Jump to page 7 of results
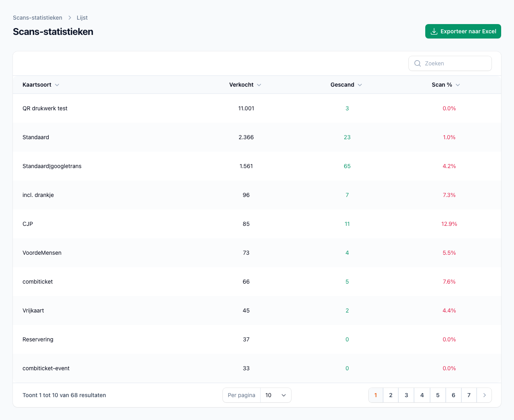The width and height of the screenshot is (514, 420). click(469, 395)
